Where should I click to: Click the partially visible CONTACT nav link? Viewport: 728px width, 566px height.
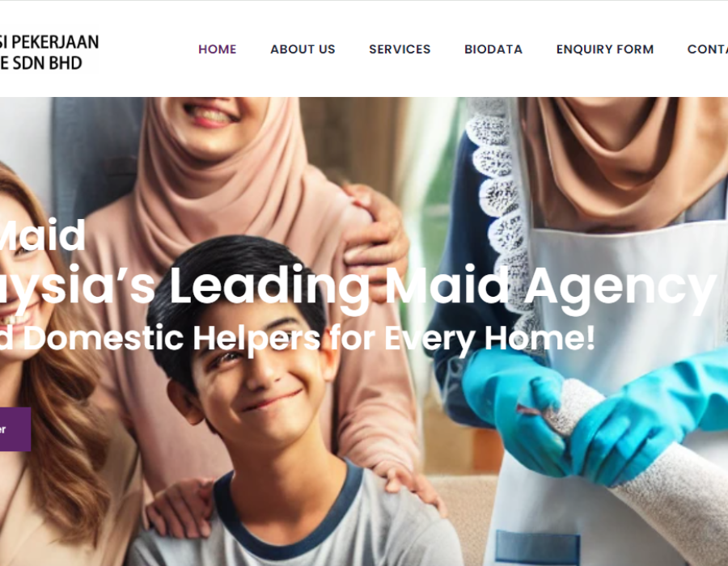708,49
